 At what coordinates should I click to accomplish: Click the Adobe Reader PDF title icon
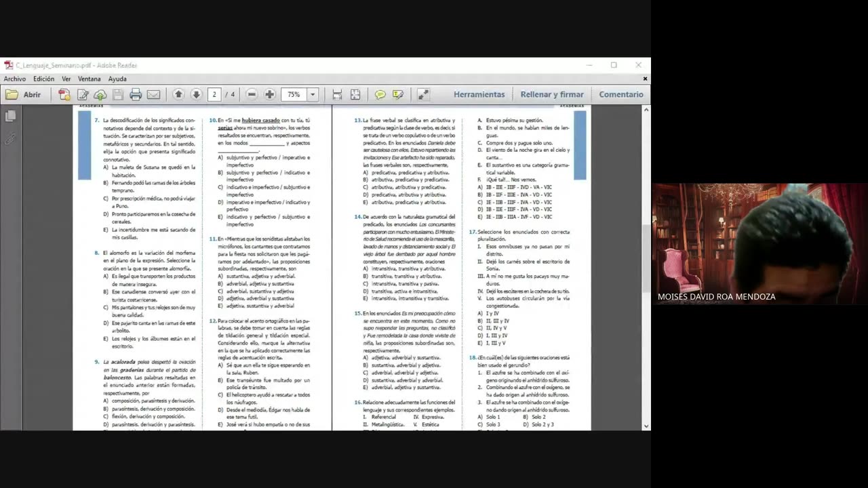pyautogui.click(x=8, y=65)
